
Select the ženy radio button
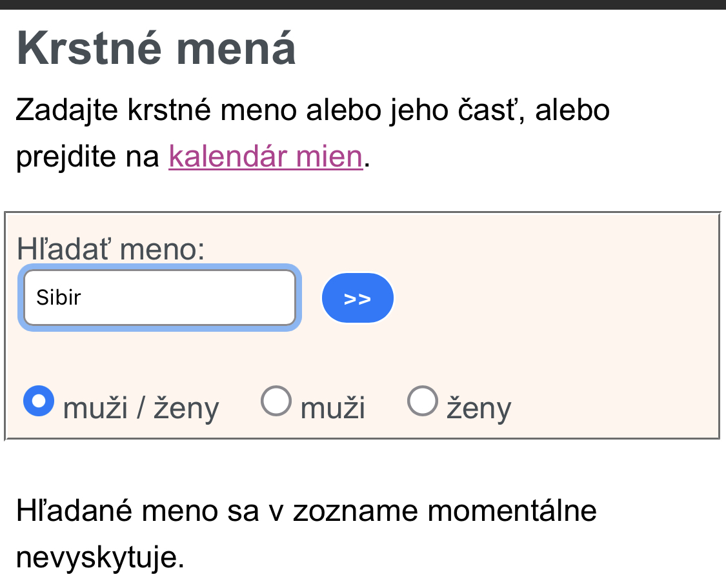tap(423, 401)
